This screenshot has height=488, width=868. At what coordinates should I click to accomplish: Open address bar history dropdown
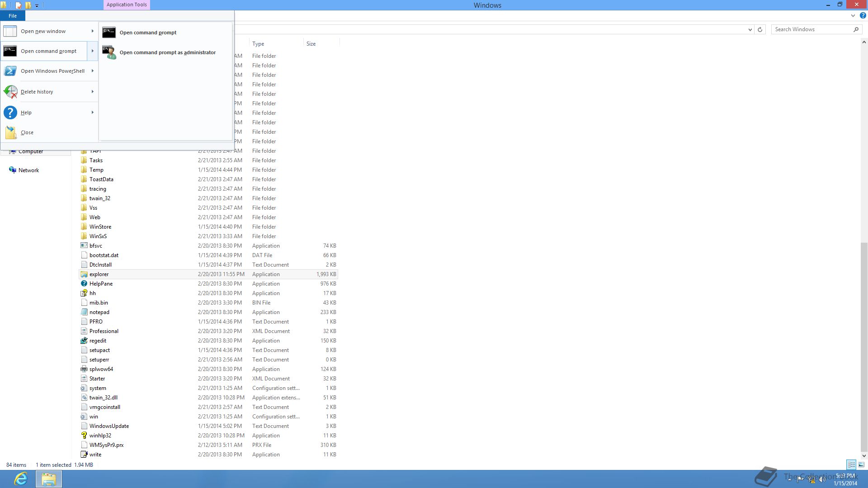tap(750, 29)
